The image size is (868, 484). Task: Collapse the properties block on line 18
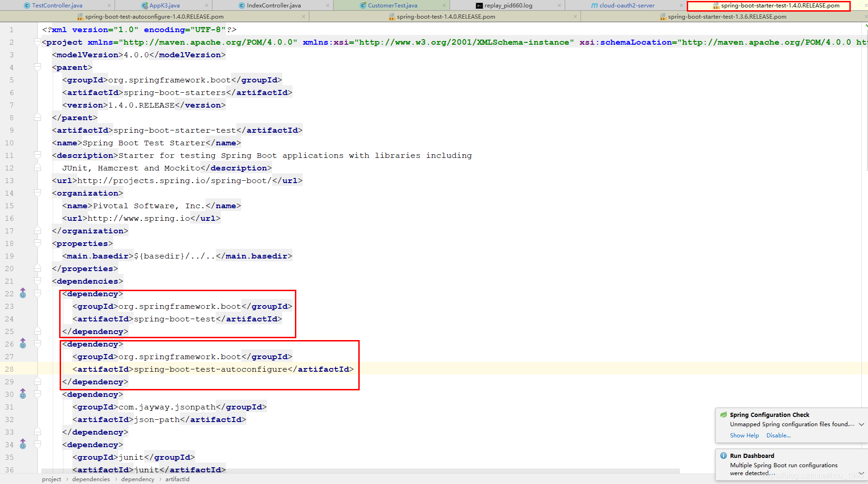tap(37, 243)
